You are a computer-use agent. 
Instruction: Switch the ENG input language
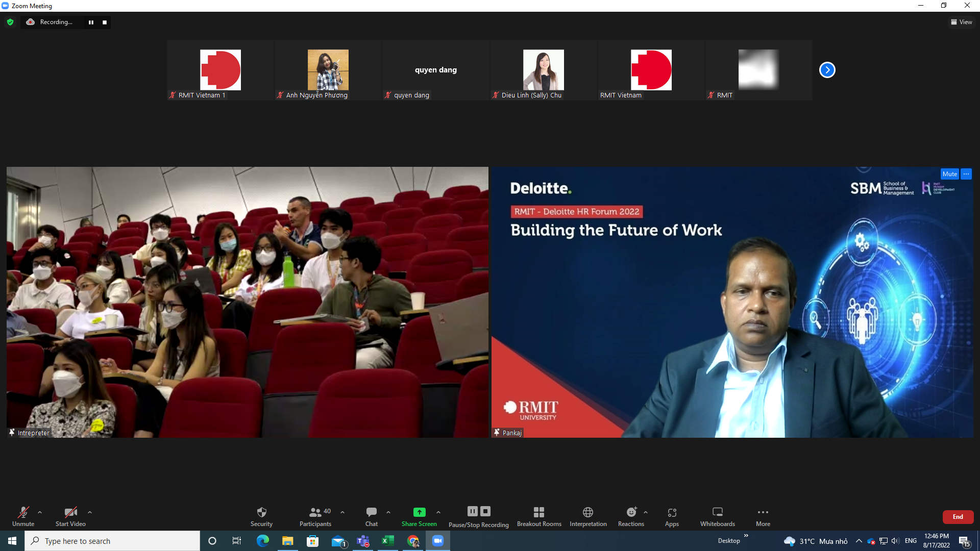pos(911,541)
